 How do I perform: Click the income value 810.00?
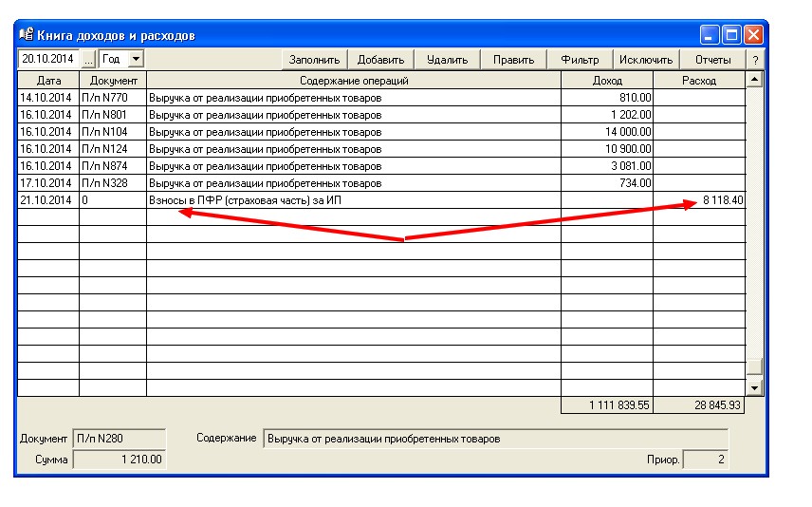coord(635,98)
